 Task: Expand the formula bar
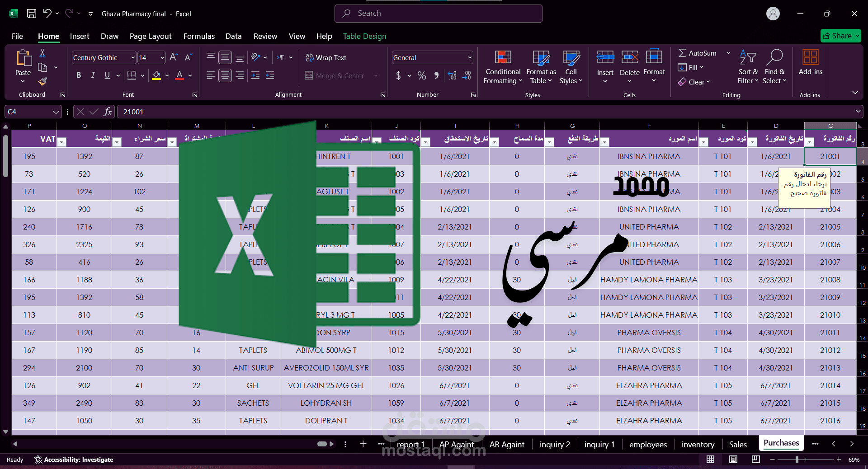pyautogui.click(x=858, y=112)
